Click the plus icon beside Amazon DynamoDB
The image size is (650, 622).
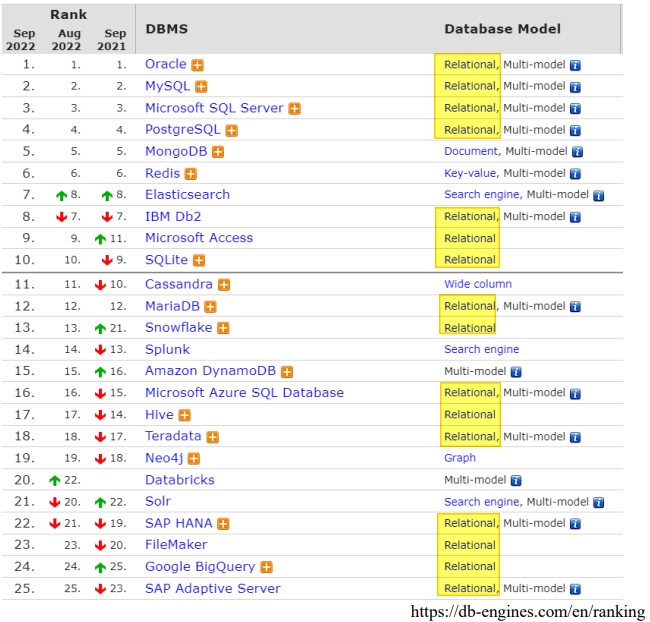pos(287,372)
